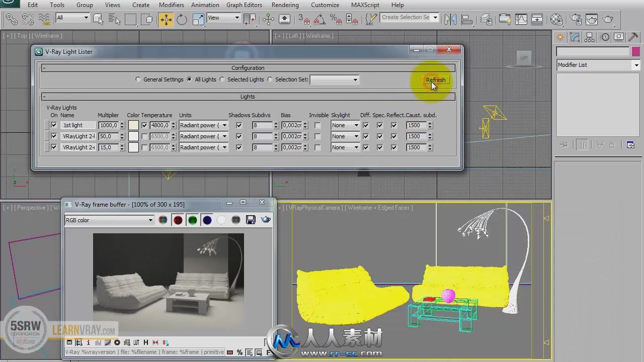Open RGB color channel dropdown
The height and width of the screenshot is (362, 644).
pyautogui.click(x=109, y=220)
